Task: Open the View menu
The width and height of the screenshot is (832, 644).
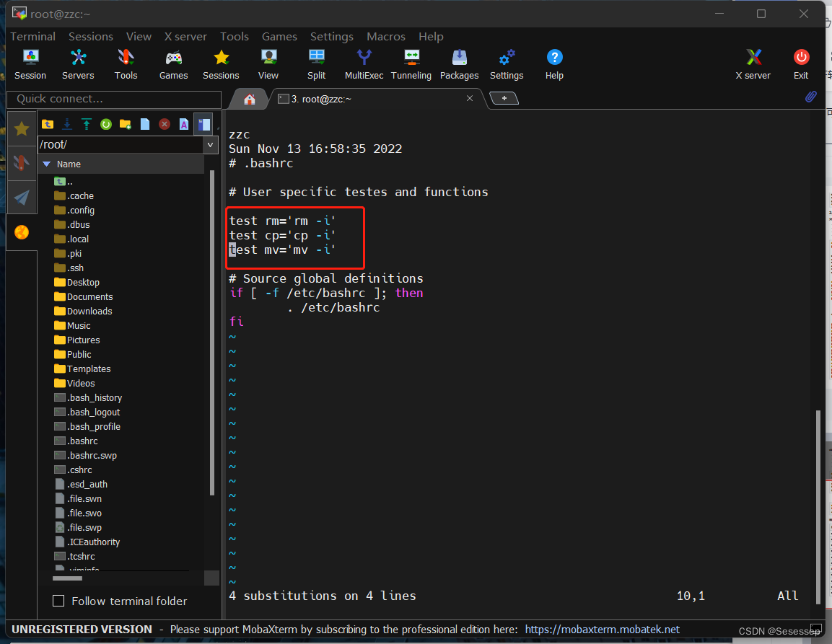Action: tap(139, 37)
